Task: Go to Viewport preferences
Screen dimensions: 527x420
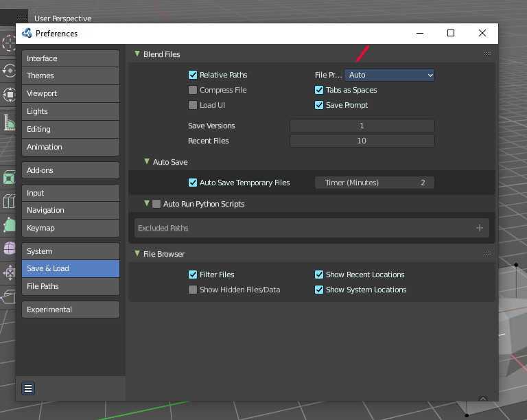Action: 71,93
